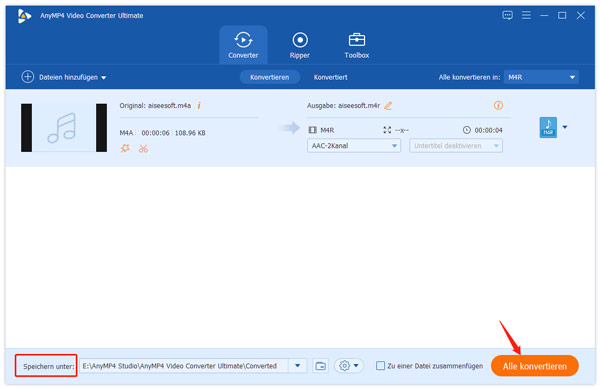Screen dimensions: 600x389
Task: Open the AAC-2Kanal audio track dropdown
Action: (354, 146)
